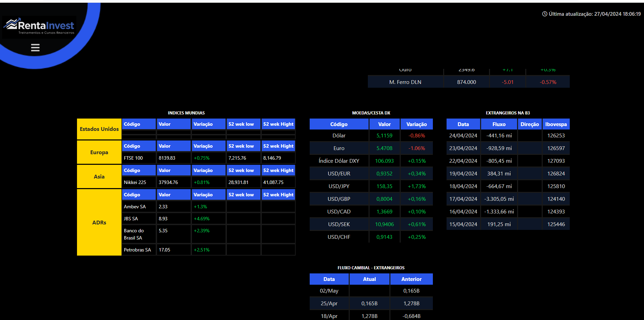Select the 17/04/2024 foreign flow row
The height and width of the screenshot is (320, 644).
(x=463, y=199)
